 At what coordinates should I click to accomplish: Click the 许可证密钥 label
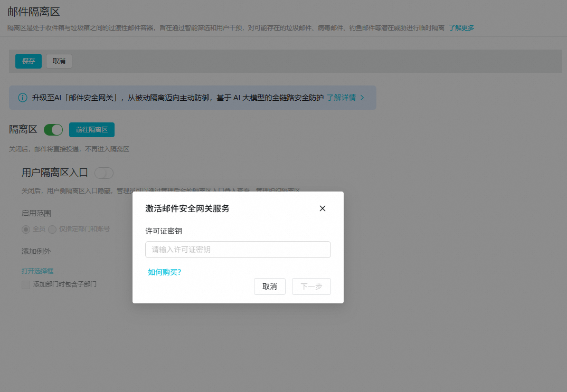[164, 231]
